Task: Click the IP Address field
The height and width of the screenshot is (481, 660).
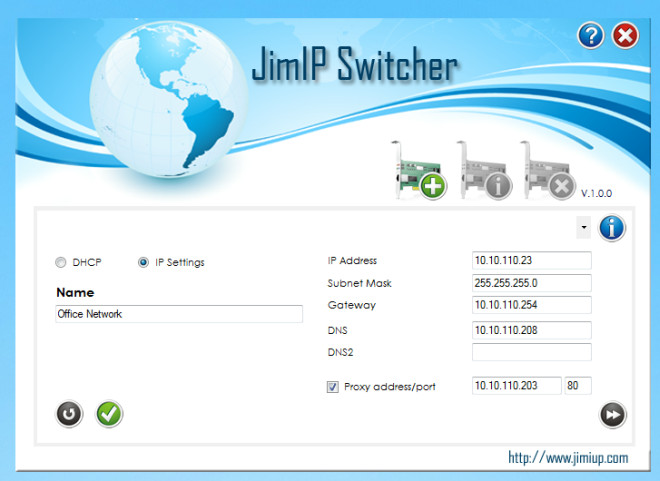Action: (532, 260)
